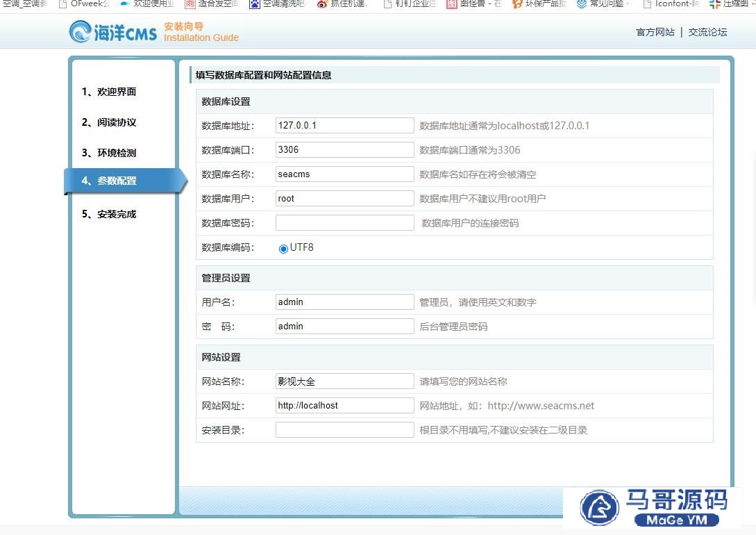Focus the administrator 用户名 field

tap(345, 302)
